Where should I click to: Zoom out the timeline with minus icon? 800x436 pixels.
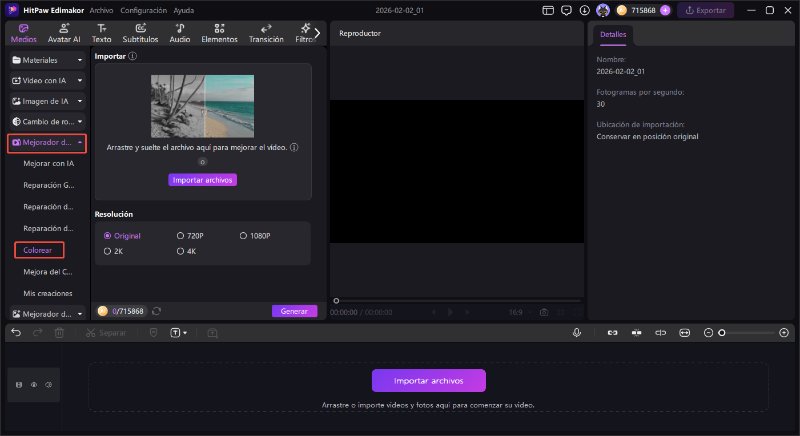708,333
